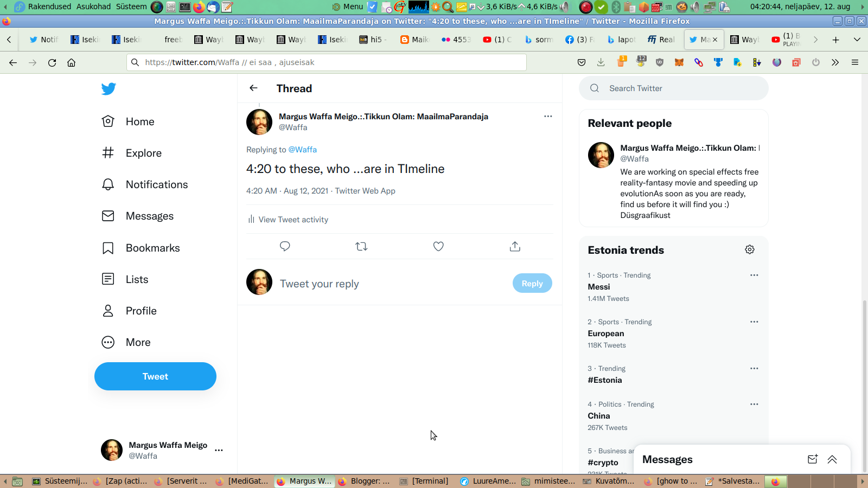Open options for the Messi trend
This screenshot has width=868, height=488.
click(754, 275)
